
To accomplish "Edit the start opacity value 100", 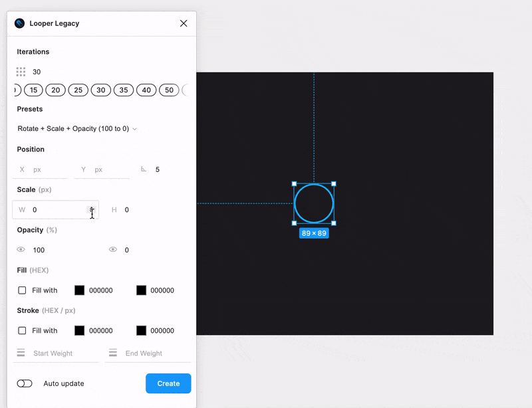I will pyautogui.click(x=39, y=251).
